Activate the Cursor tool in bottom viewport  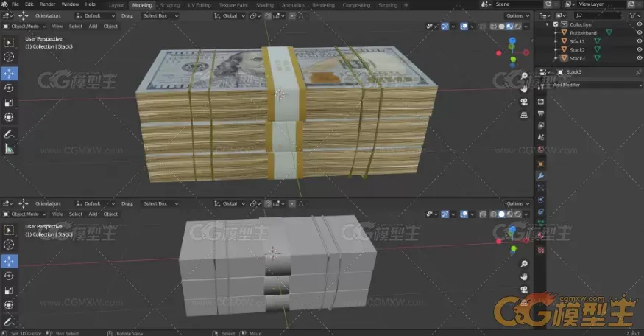tap(9, 245)
